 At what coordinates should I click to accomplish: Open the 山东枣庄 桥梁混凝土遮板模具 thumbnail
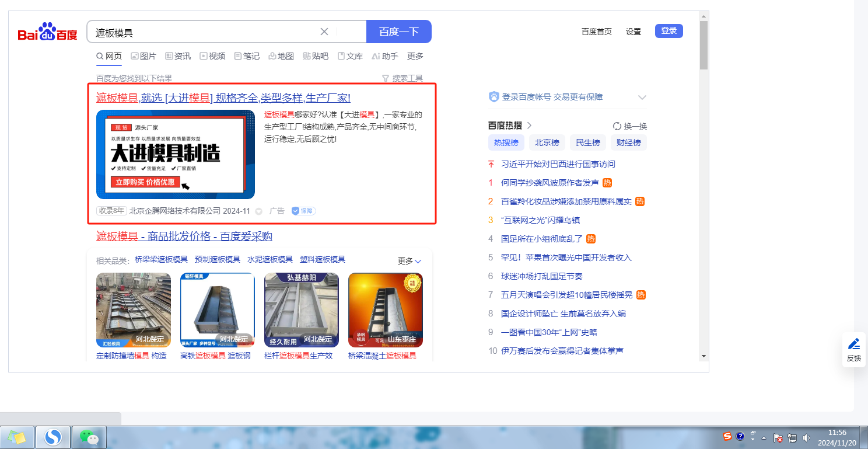386,310
